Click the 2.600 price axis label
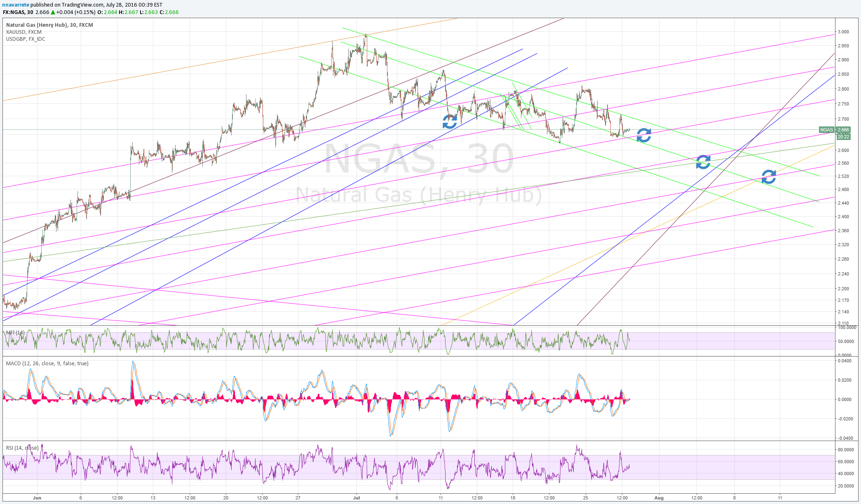The width and height of the screenshot is (861, 504). pos(843,150)
